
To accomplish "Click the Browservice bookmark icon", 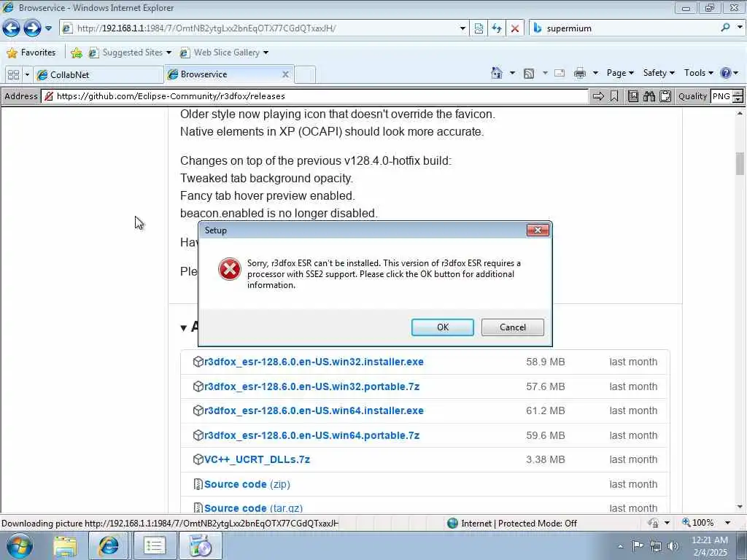I will point(614,96).
